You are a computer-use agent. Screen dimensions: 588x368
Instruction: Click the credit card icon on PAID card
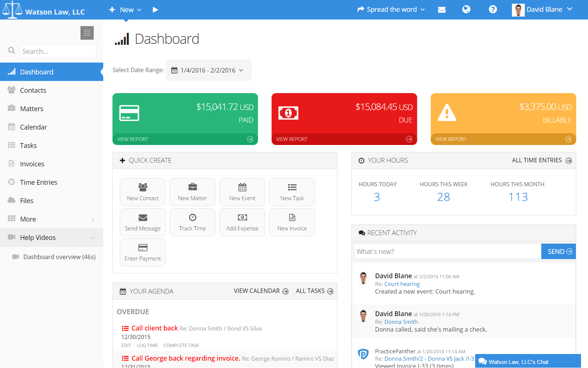pyautogui.click(x=129, y=113)
